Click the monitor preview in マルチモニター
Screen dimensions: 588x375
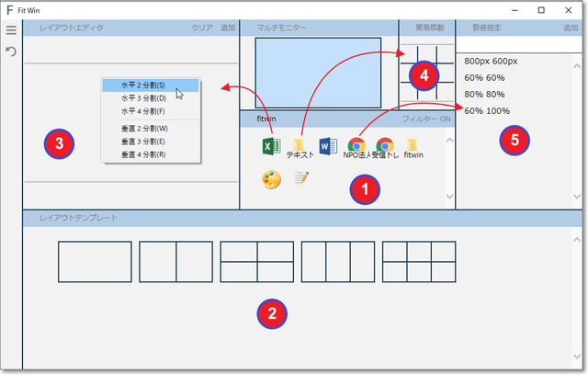pos(318,73)
